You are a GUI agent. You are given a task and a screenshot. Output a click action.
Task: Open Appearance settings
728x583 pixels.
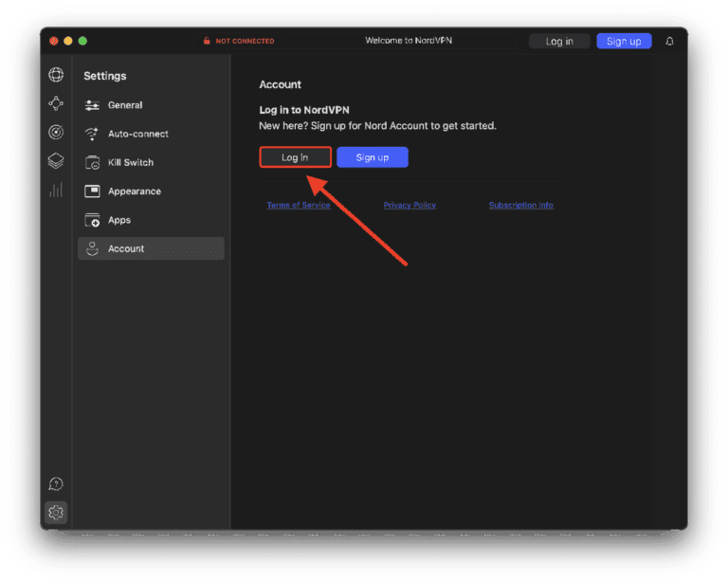pyautogui.click(x=134, y=191)
